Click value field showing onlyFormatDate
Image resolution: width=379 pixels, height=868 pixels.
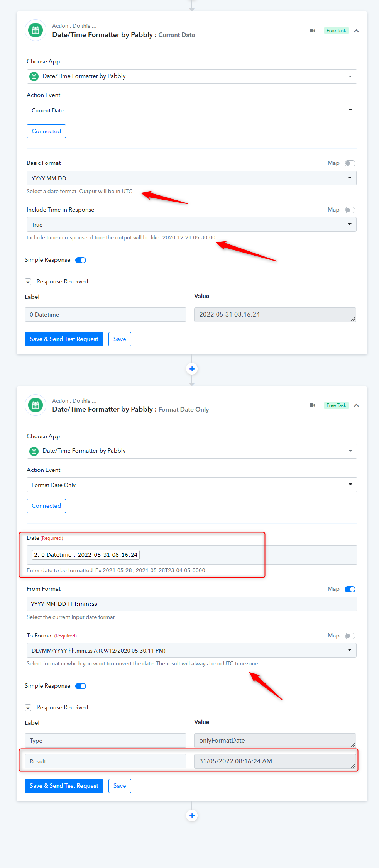pos(275,741)
